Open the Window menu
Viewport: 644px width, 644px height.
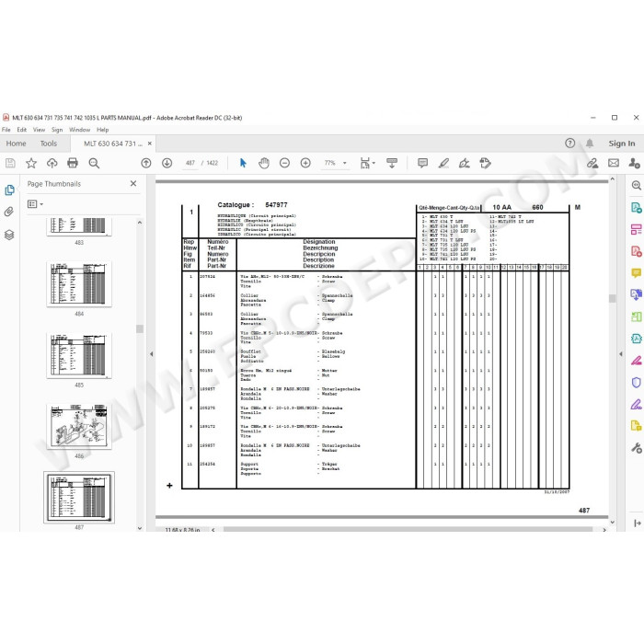click(79, 130)
